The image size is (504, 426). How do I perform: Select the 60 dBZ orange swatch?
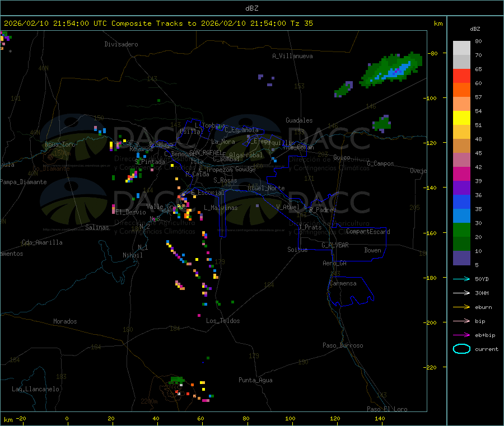coord(461,90)
